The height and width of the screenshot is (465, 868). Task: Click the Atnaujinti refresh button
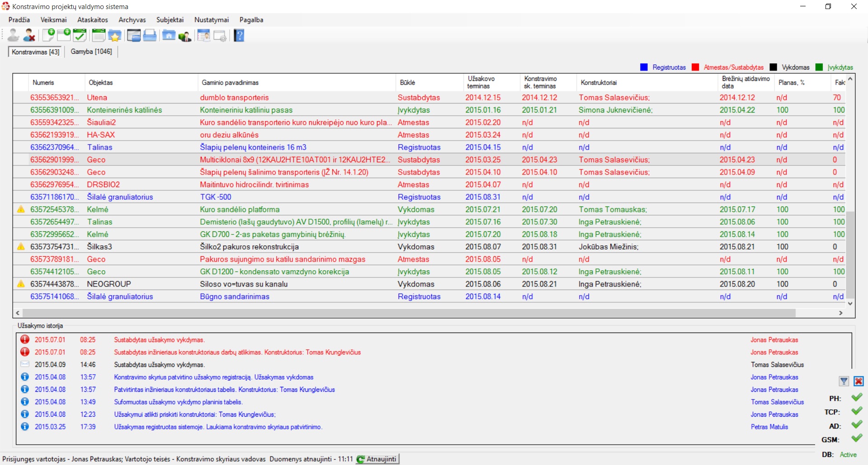click(x=377, y=459)
